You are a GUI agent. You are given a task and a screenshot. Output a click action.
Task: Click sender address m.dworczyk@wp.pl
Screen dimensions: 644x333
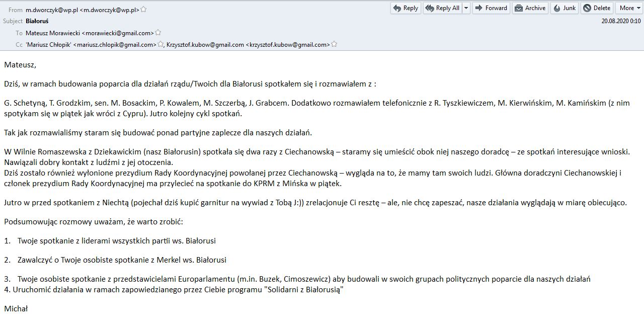[83, 10]
